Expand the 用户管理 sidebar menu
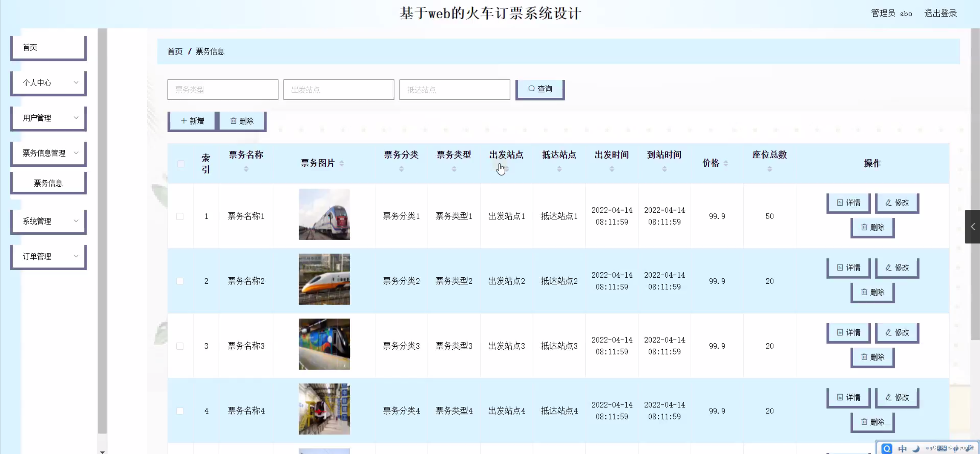Viewport: 980px width, 454px height. point(48,118)
